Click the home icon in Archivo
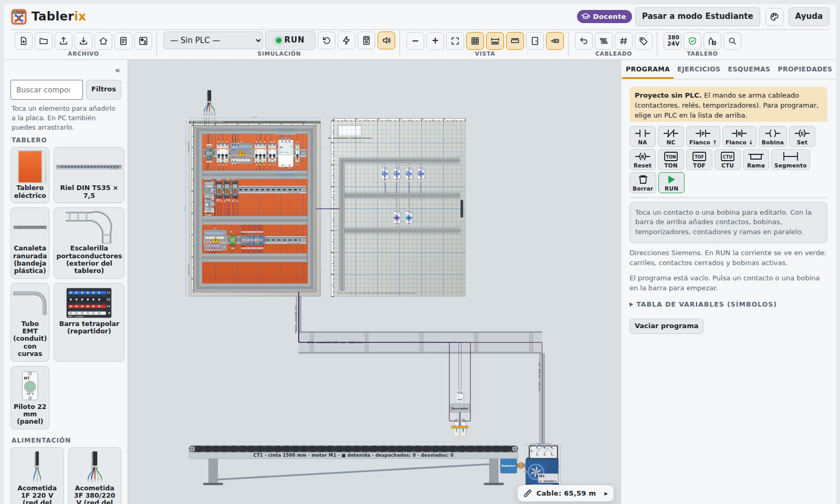Image resolution: width=840 pixels, height=504 pixels. click(x=103, y=41)
